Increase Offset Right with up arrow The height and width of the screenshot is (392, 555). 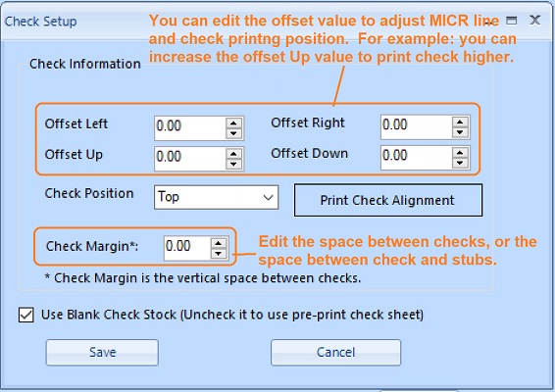(x=460, y=122)
